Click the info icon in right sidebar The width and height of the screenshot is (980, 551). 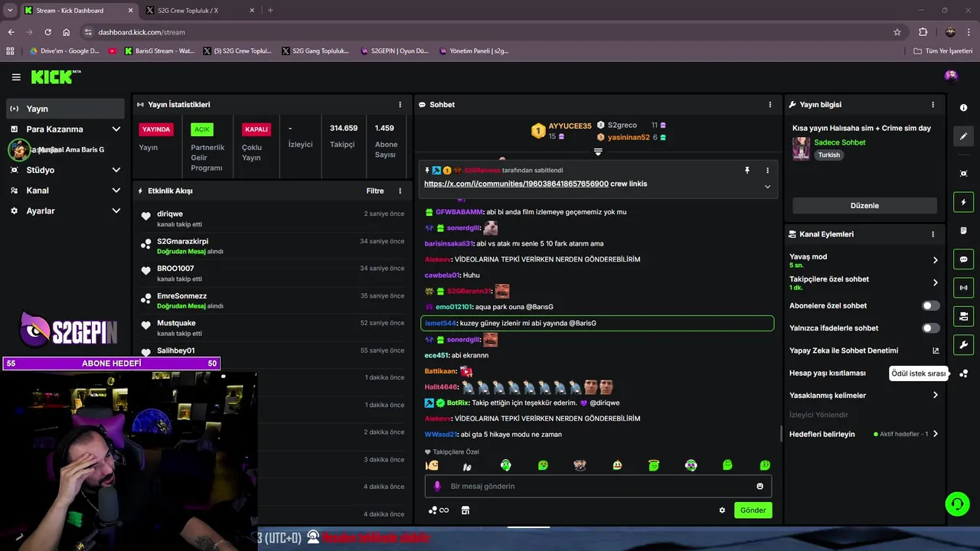pos(963,108)
